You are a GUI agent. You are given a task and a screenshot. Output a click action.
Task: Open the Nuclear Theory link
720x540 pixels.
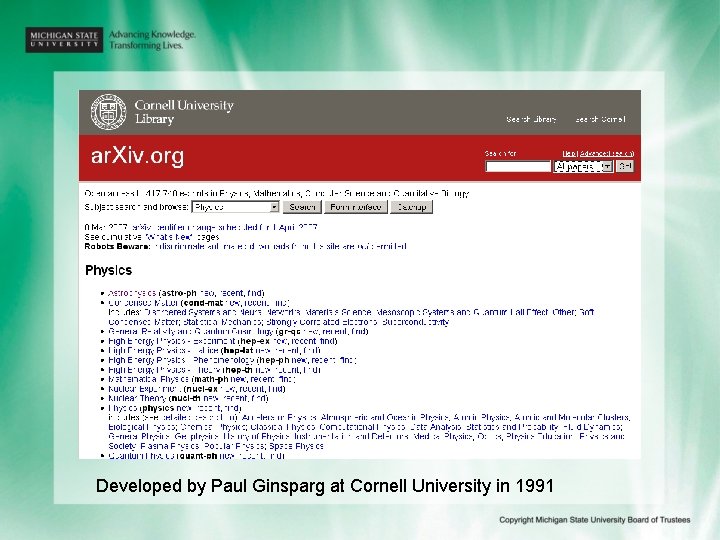[x=137, y=399]
